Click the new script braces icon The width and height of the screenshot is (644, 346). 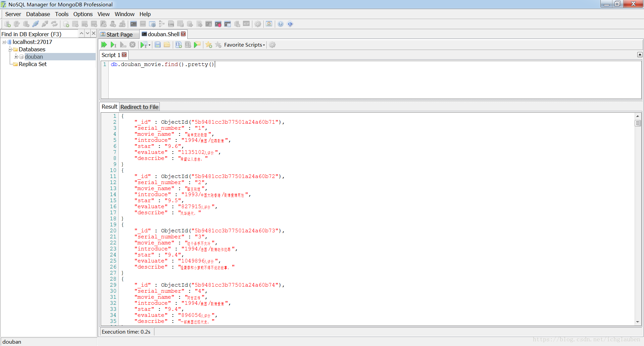(179, 45)
